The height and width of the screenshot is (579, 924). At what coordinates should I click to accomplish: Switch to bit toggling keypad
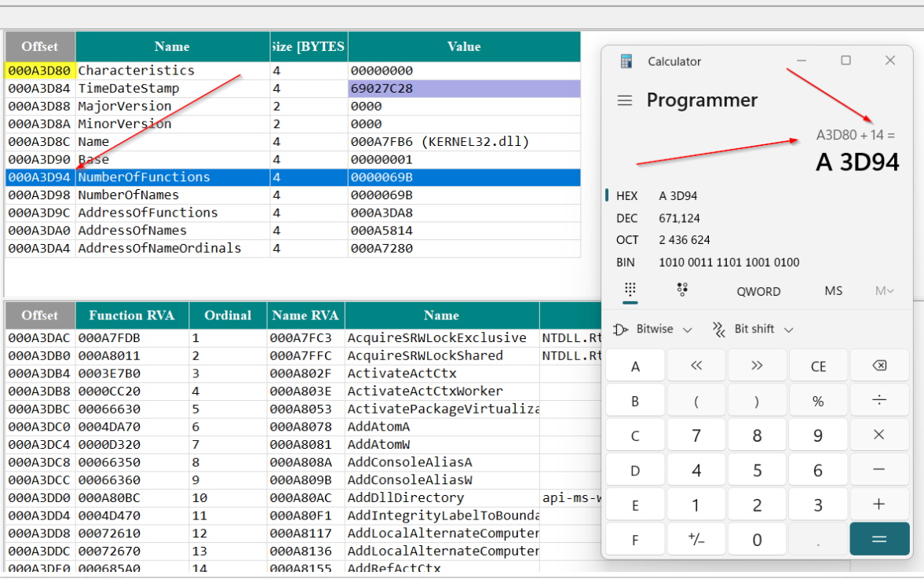[x=682, y=290]
